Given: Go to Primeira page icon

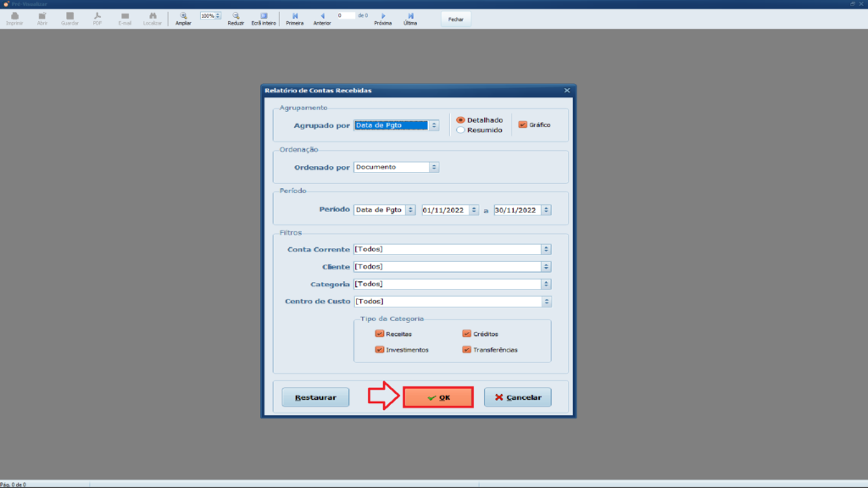Looking at the screenshot, I should pyautogui.click(x=295, y=16).
